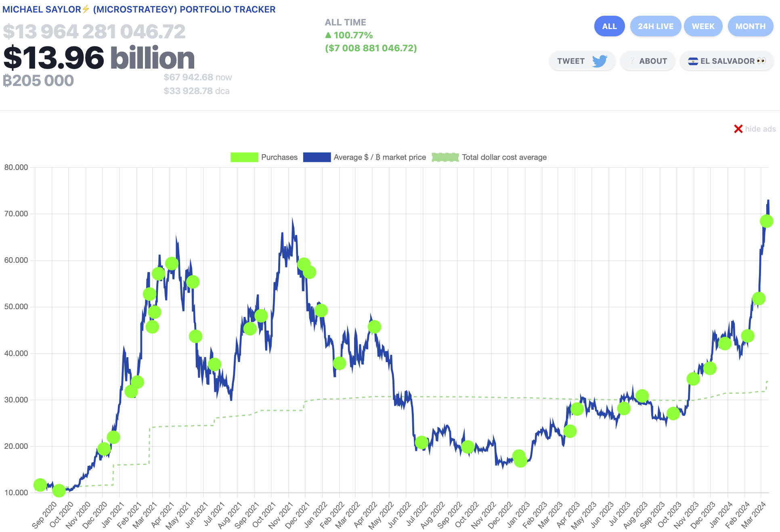Click the topmost purchase marker above Apr 2021
Image resolution: width=780 pixels, height=532 pixels.
tap(172, 264)
